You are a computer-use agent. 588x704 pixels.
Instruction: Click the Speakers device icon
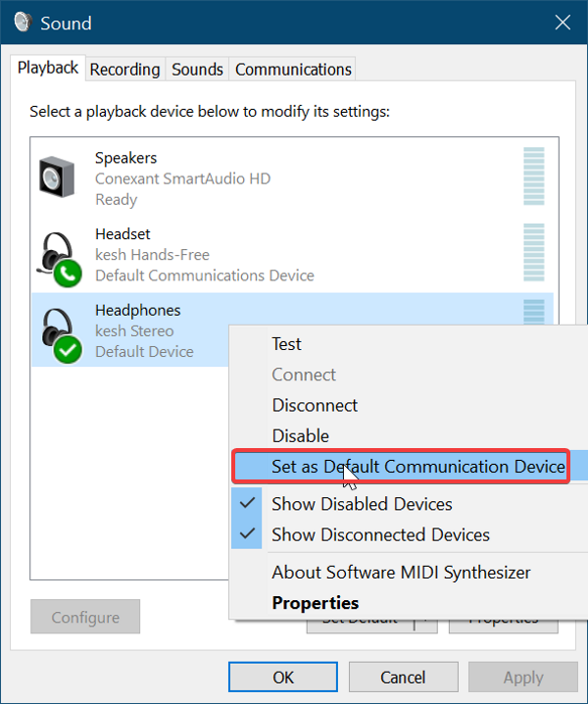point(56,177)
